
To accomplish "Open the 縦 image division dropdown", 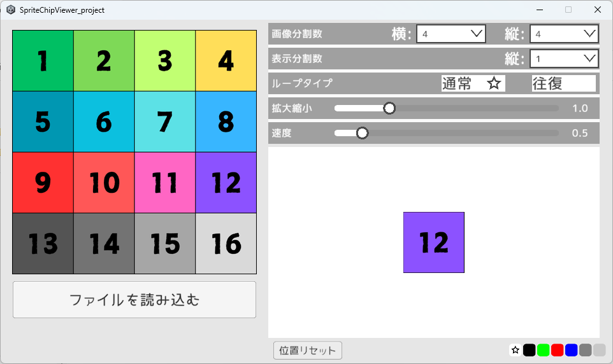I will click(564, 34).
